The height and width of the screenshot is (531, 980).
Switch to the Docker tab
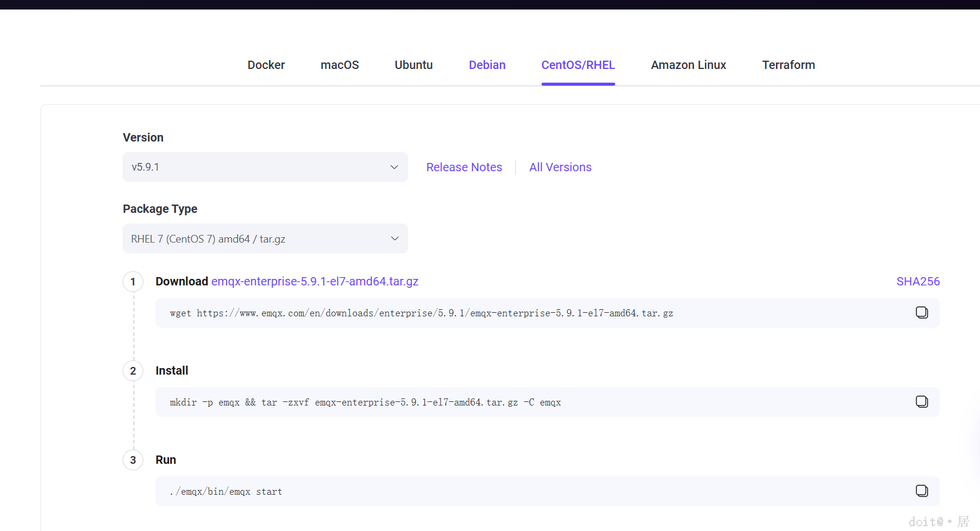(266, 65)
